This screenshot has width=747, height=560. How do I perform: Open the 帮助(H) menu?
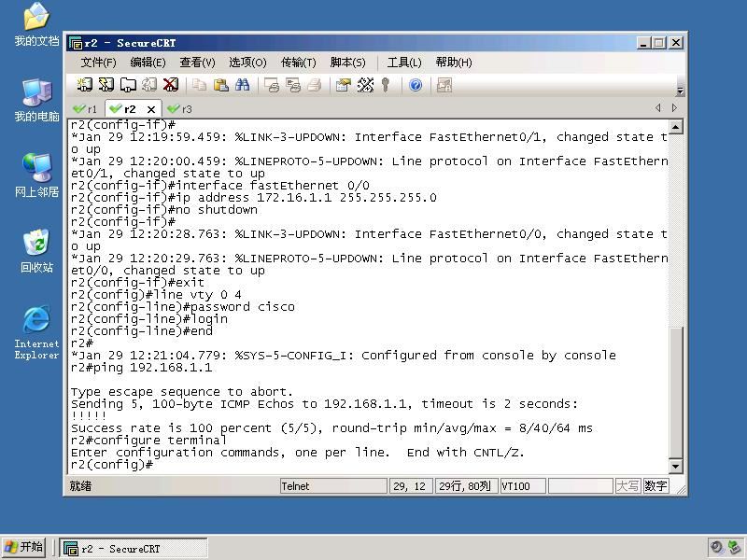(x=454, y=63)
